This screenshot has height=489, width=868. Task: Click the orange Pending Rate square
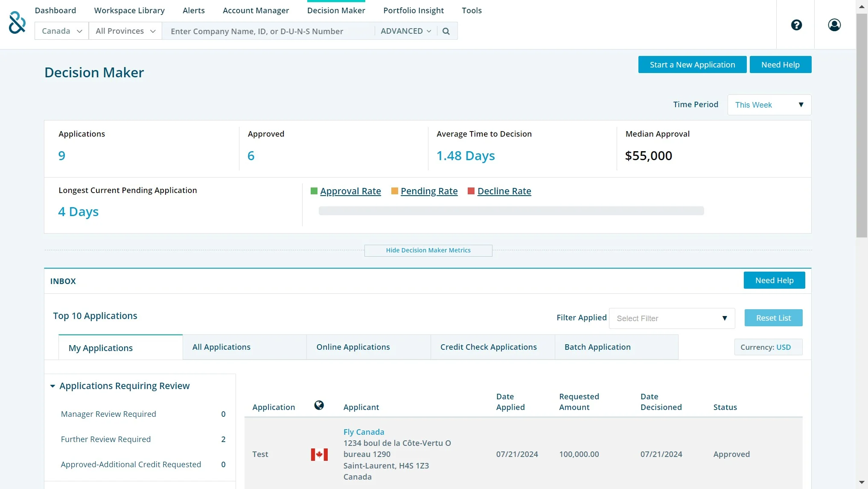394,191
